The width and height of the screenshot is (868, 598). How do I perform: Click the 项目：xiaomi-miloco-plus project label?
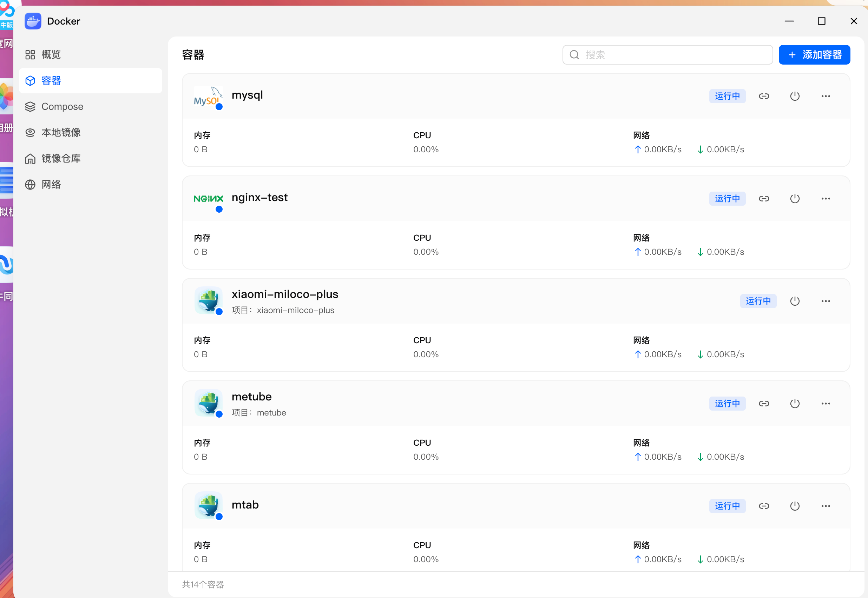pyautogui.click(x=283, y=310)
